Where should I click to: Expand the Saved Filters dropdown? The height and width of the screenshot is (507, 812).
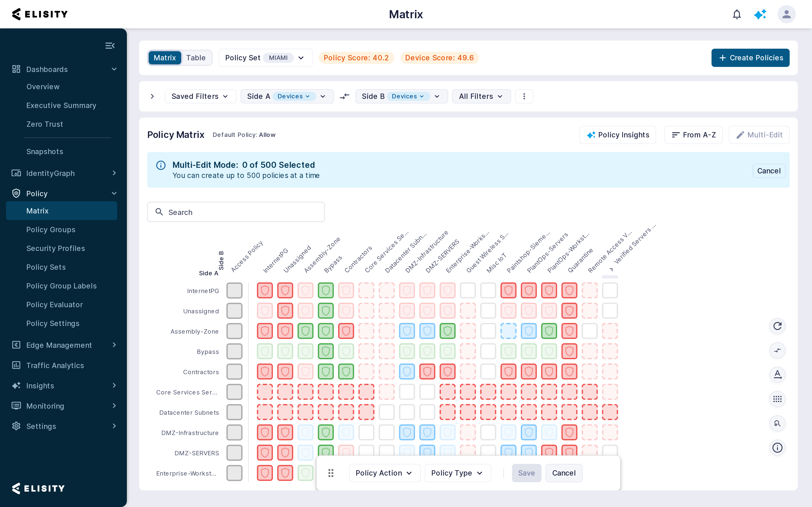tap(200, 97)
